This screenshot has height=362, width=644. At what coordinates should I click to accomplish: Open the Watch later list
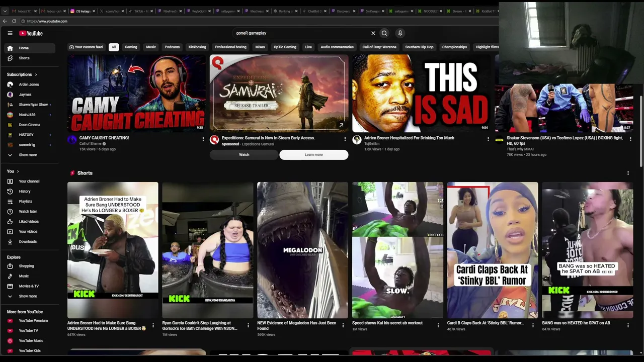tap(30, 212)
